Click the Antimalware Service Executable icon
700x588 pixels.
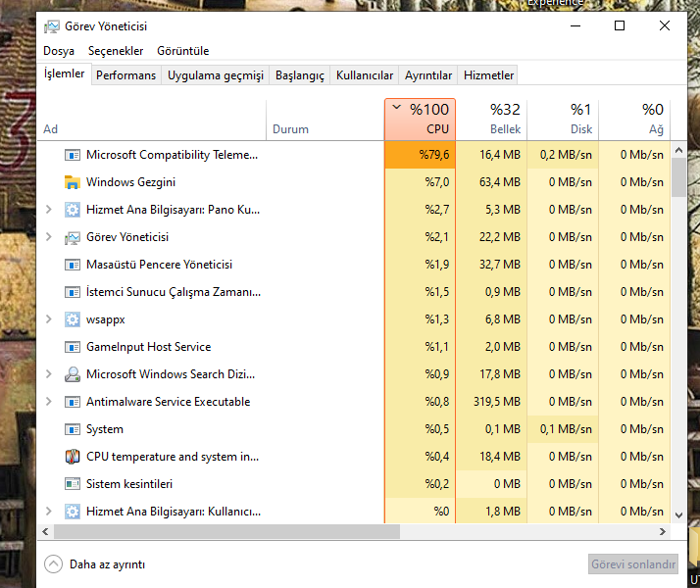click(x=73, y=402)
